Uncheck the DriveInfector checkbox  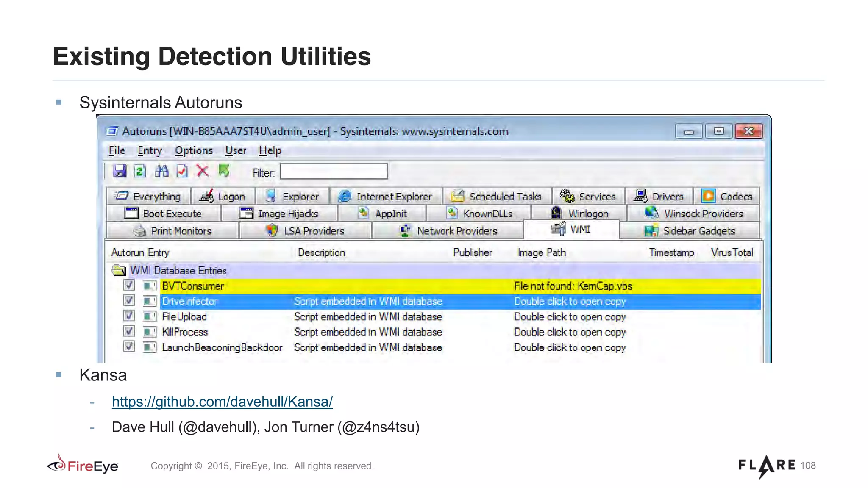coord(129,300)
